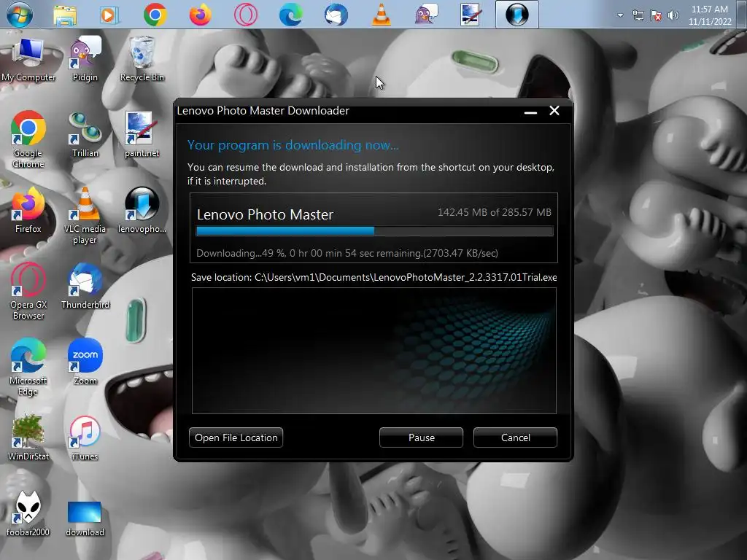Select the WinDirStat desktop shortcut

click(28, 437)
